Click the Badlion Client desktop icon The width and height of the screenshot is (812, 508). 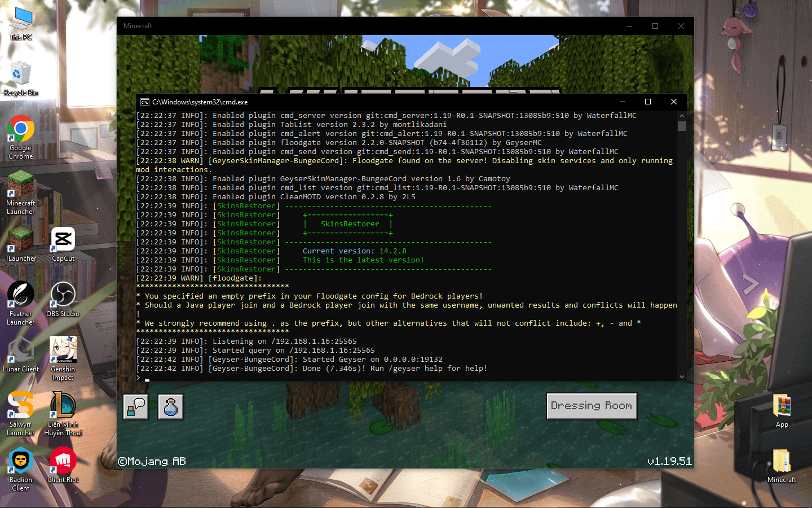21,470
